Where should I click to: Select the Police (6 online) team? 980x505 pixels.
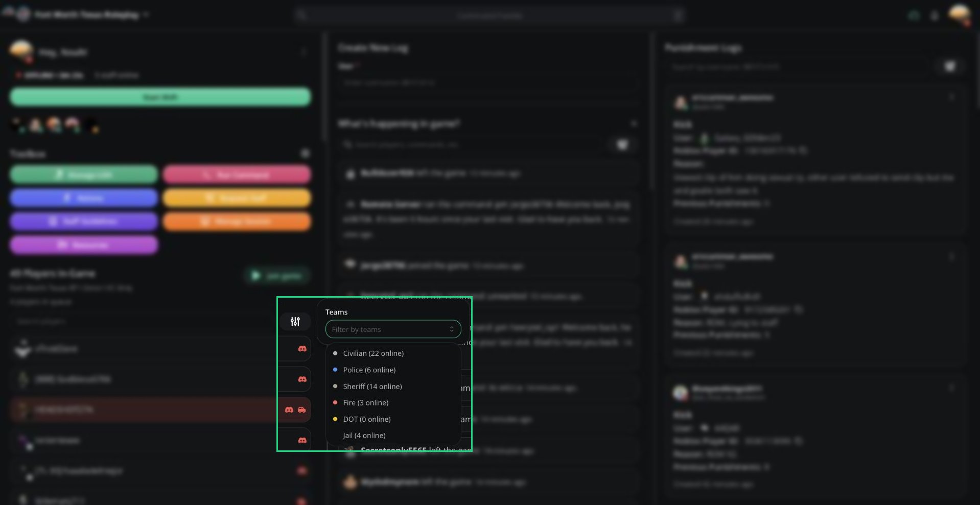click(393, 370)
